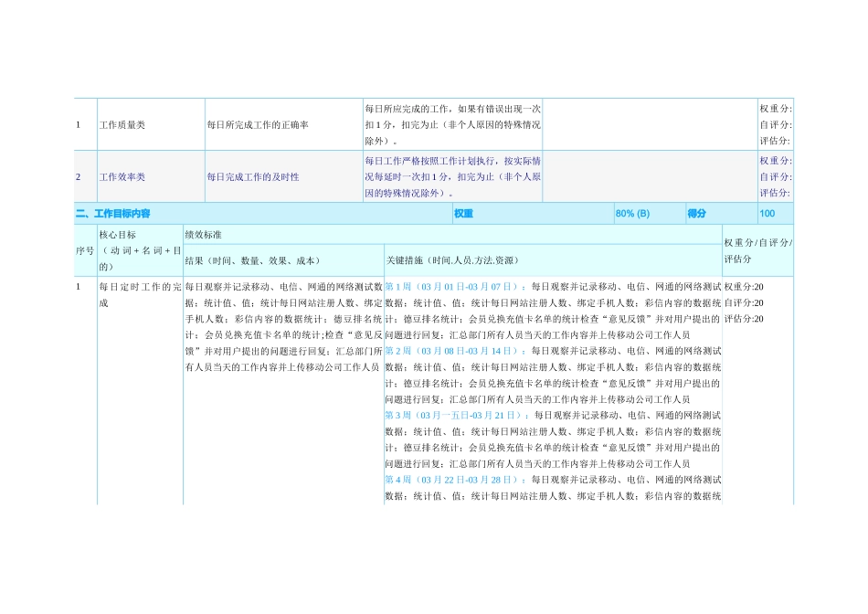
Task: Select '第2周（03月08日-03月14日）' heading
Action: (x=456, y=351)
